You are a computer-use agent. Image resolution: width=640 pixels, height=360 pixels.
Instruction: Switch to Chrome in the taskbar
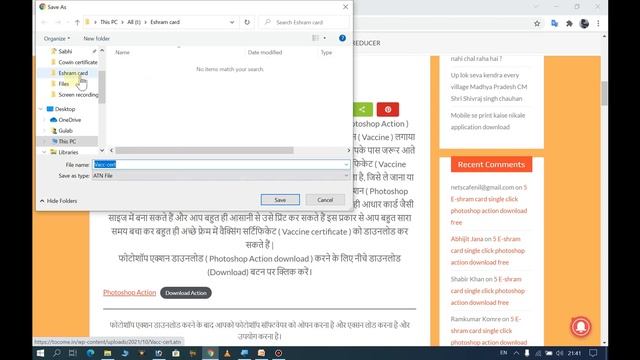click(211, 353)
